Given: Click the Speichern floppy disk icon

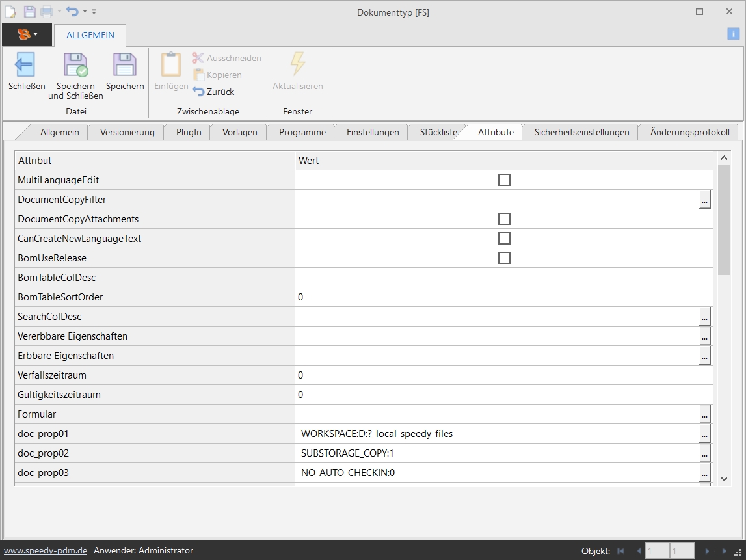Looking at the screenshot, I should (x=124, y=66).
